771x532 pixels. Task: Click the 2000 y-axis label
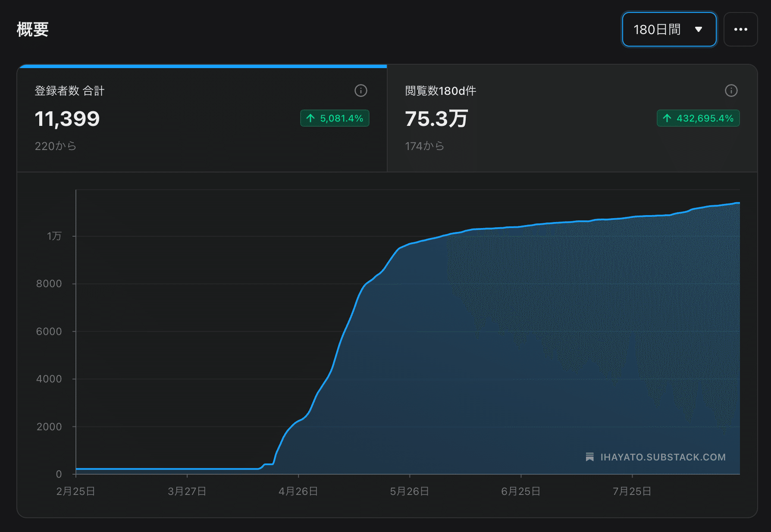49,427
